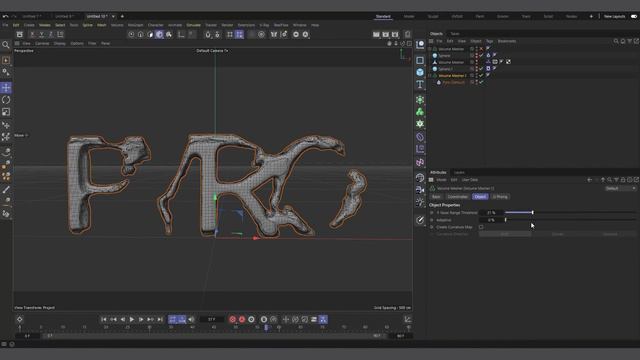This screenshot has width=640, height=360.
Task: Click the Render View clapper icon
Action: [x=376, y=35]
